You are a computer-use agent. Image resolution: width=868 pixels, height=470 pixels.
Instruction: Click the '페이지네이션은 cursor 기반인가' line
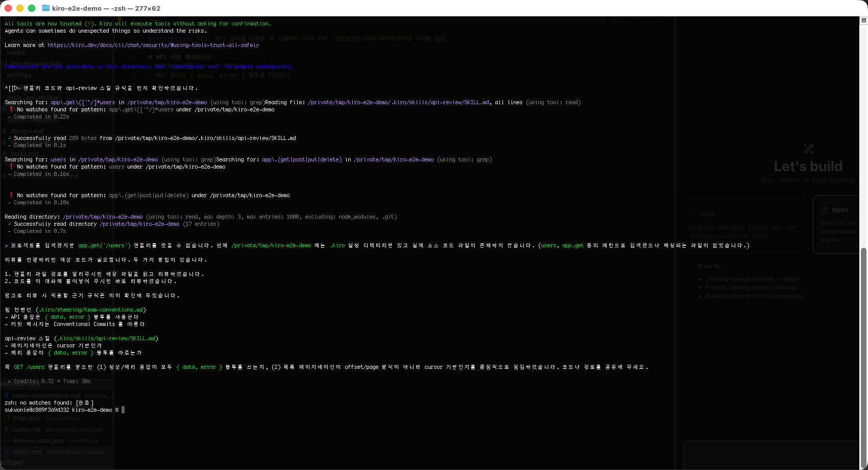coord(53,345)
